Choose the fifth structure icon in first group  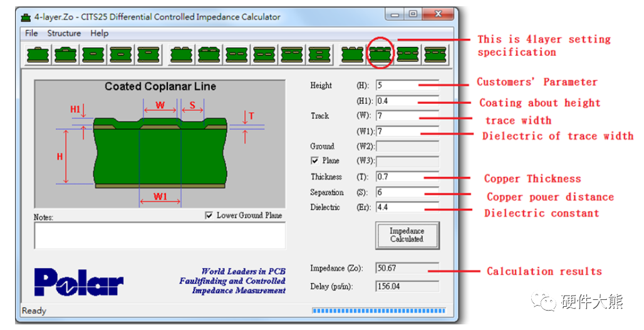[x=149, y=54]
